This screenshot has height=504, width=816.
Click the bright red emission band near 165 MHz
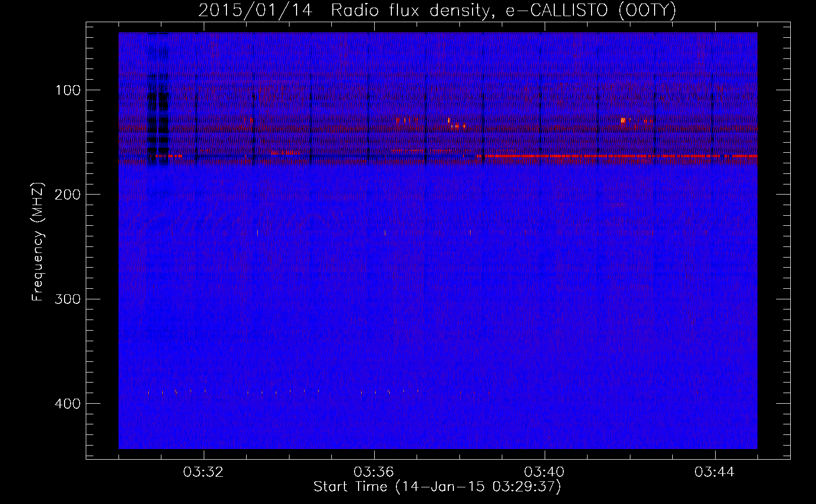[616, 156]
